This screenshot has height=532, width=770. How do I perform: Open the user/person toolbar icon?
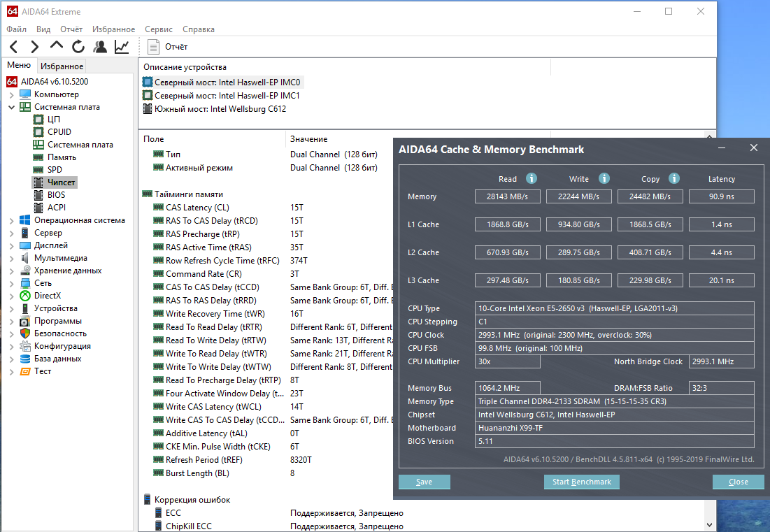(100, 47)
